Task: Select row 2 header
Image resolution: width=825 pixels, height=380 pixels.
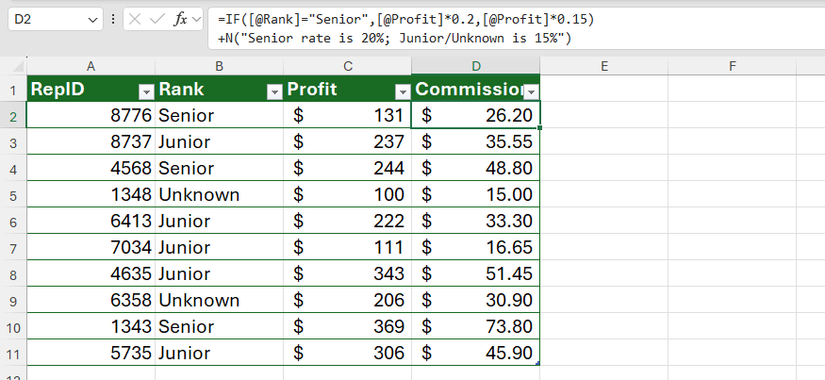Action: coord(13,116)
